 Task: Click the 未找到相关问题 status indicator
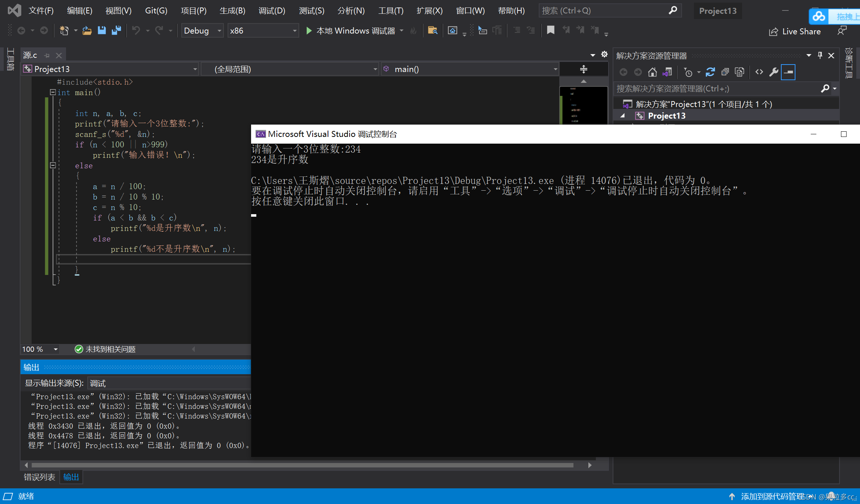click(105, 349)
